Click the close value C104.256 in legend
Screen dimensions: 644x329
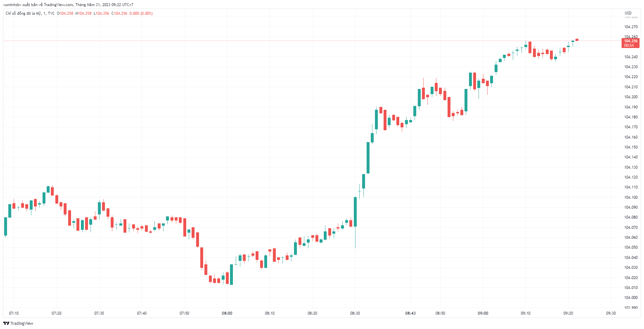click(119, 13)
